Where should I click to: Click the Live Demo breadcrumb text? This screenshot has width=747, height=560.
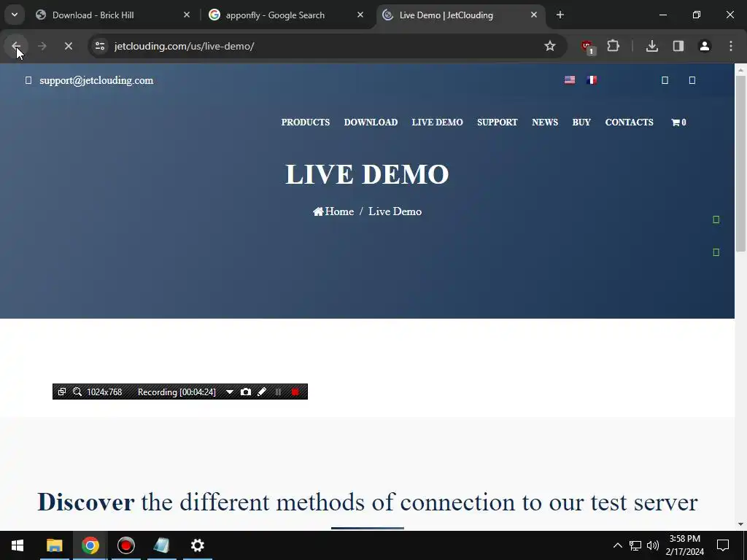coord(395,211)
